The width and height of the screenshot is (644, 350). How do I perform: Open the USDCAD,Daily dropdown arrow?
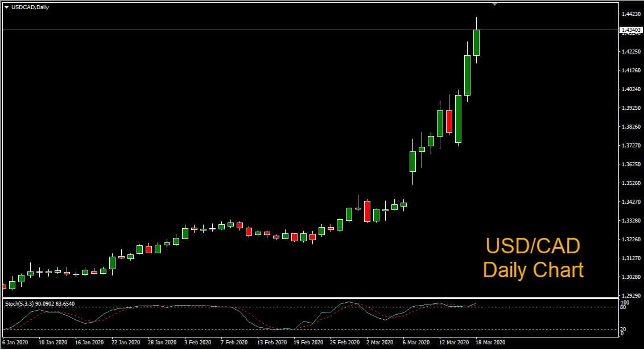[6, 7]
